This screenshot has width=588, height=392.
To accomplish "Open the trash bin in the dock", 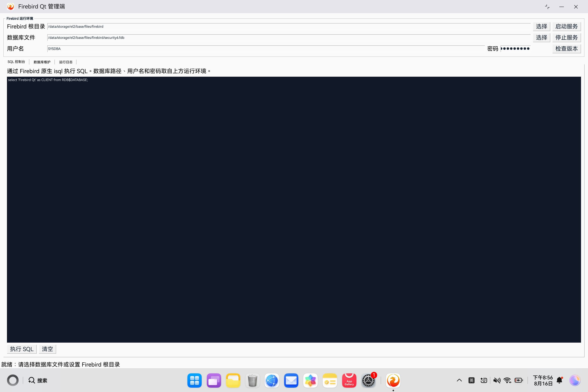I will [253, 381].
